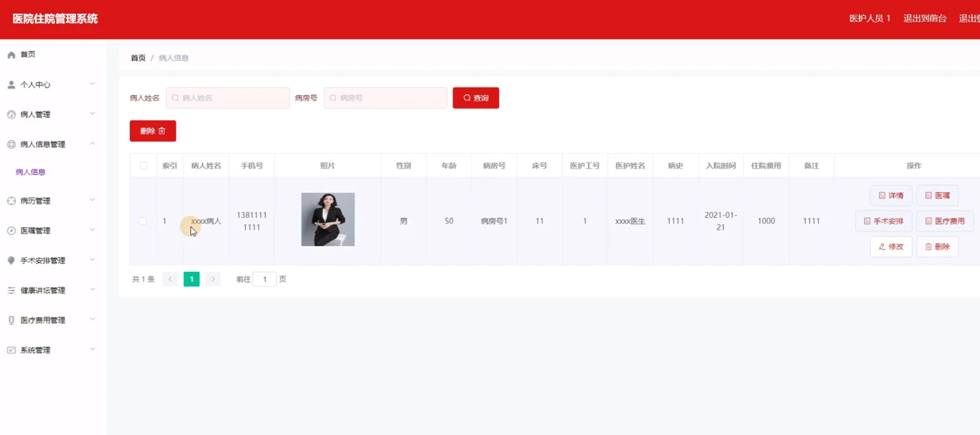Screen dimensions: 980x435
Task: Click the phone number 13811111111 cell
Action: (x=251, y=221)
